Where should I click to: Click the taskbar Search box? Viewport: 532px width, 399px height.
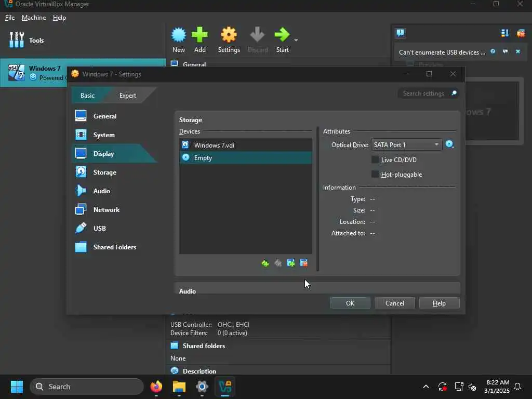pyautogui.click(x=87, y=387)
